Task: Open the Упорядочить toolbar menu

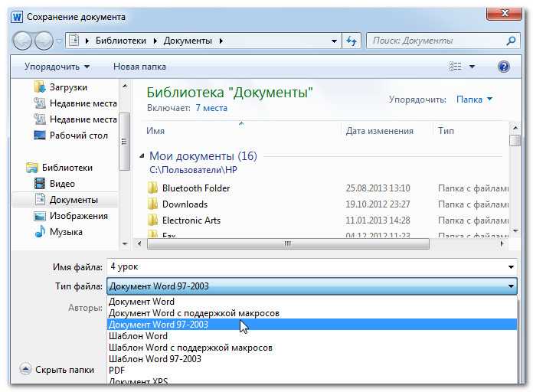Action: (x=57, y=67)
